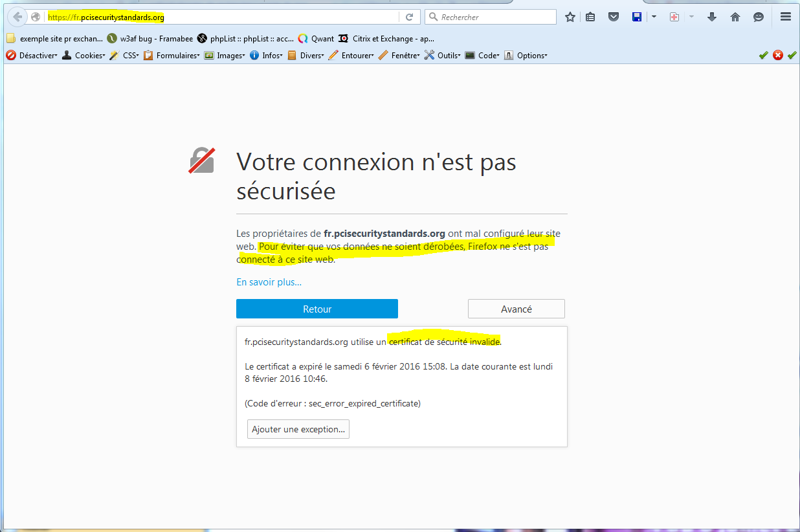The image size is (800, 532).
Task: Expand the Désactiver dropdown menu
Action: [32, 56]
